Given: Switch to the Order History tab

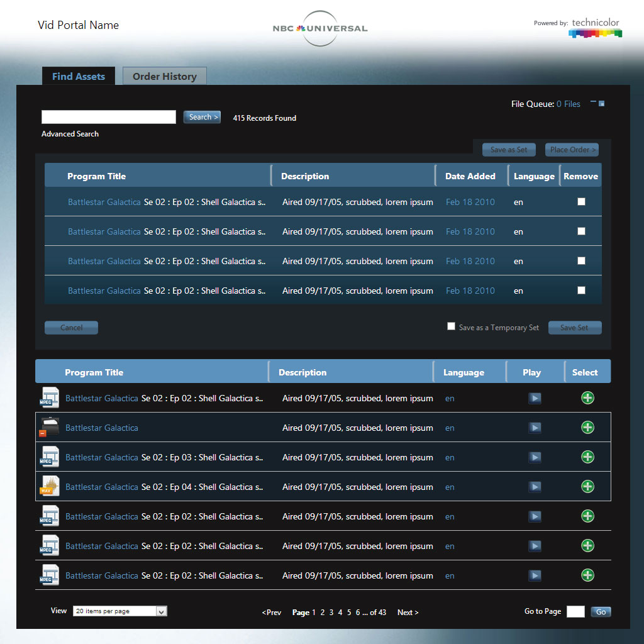Looking at the screenshot, I should pyautogui.click(x=164, y=76).
